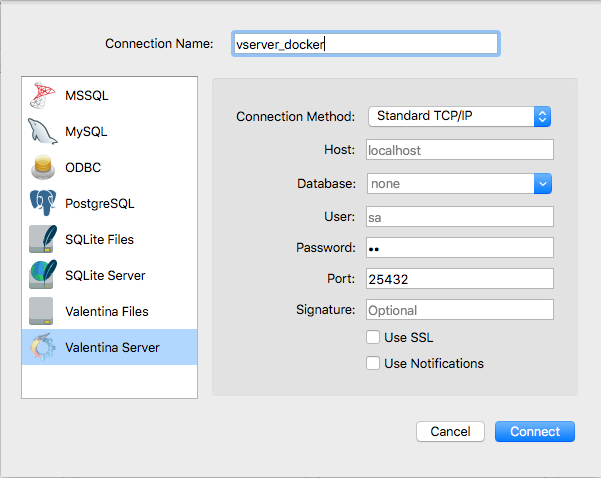Click the MSSQL label in list
The height and width of the screenshot is (478, 601).
pyautogui.click(x=87, y=95)
